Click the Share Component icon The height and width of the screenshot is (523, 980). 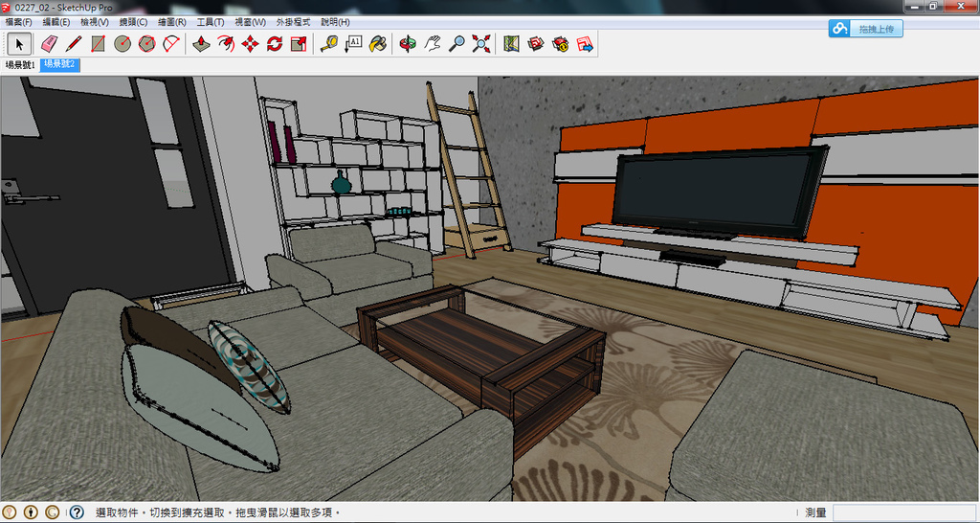pyautogui.click(x=585, y=44)
